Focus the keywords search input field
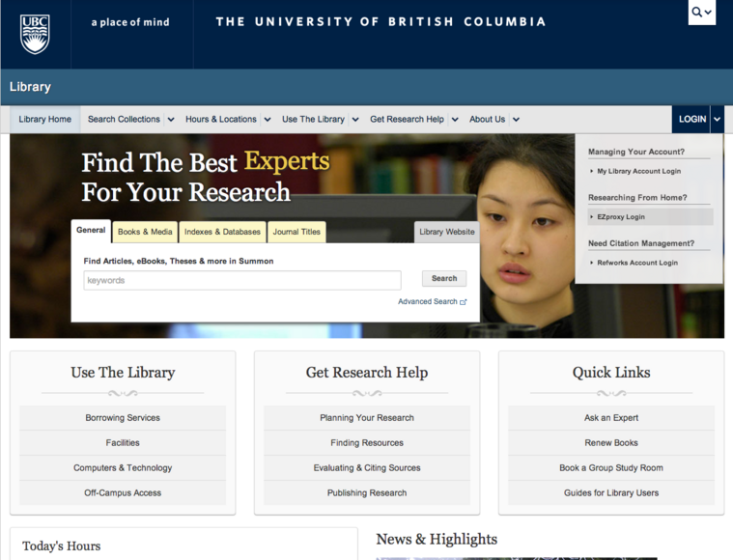 pos(242,280)
